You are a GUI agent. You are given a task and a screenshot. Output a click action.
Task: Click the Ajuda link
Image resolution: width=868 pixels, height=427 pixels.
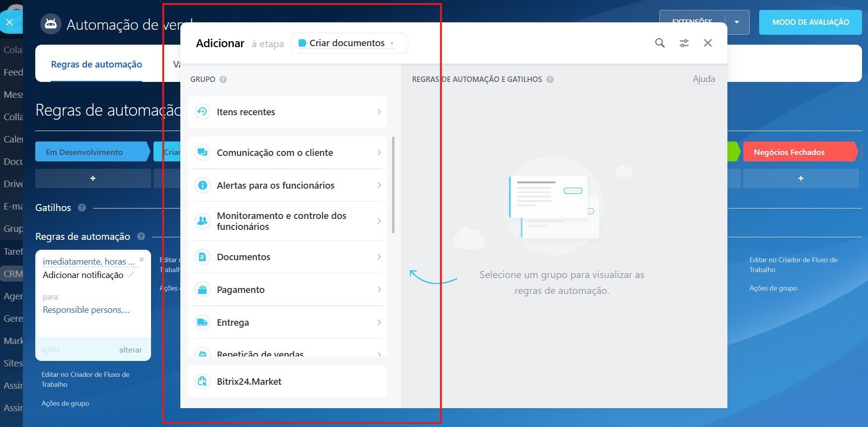pyautogui.click(x=704, y=79)
